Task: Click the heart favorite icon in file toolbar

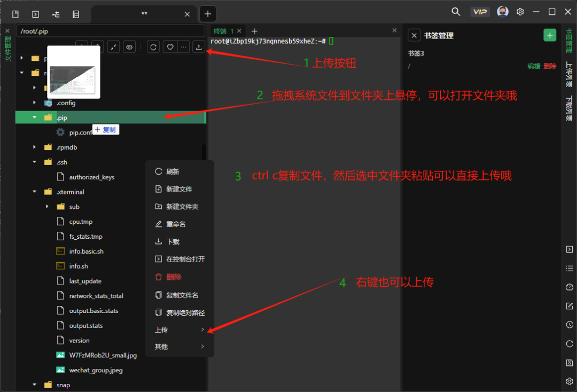Action: point(170,47)
